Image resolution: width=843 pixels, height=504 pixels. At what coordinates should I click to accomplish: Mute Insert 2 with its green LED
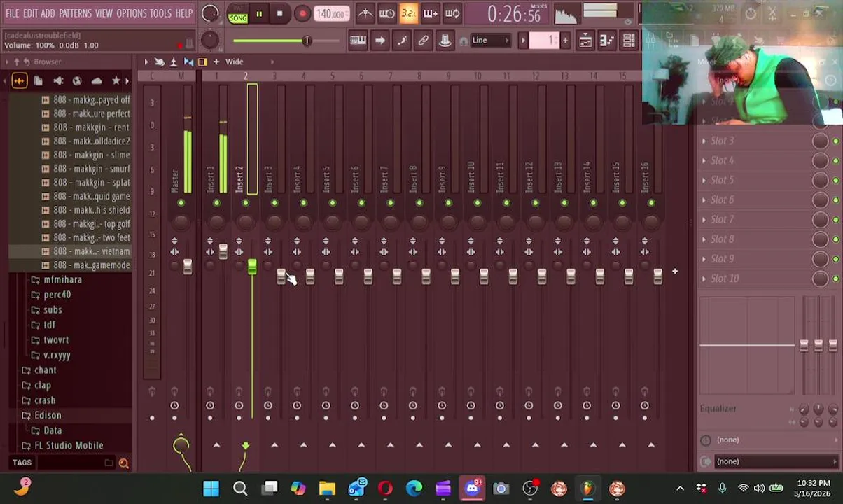(x=245, y=203)
